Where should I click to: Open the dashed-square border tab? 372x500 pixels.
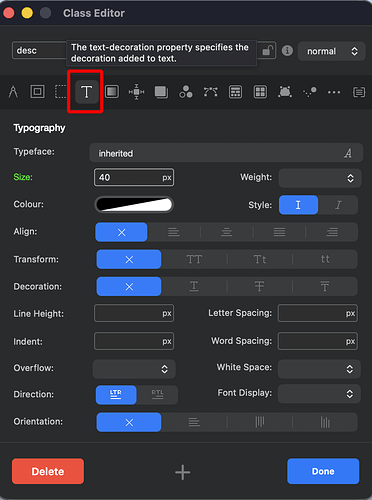pos(60,92)
